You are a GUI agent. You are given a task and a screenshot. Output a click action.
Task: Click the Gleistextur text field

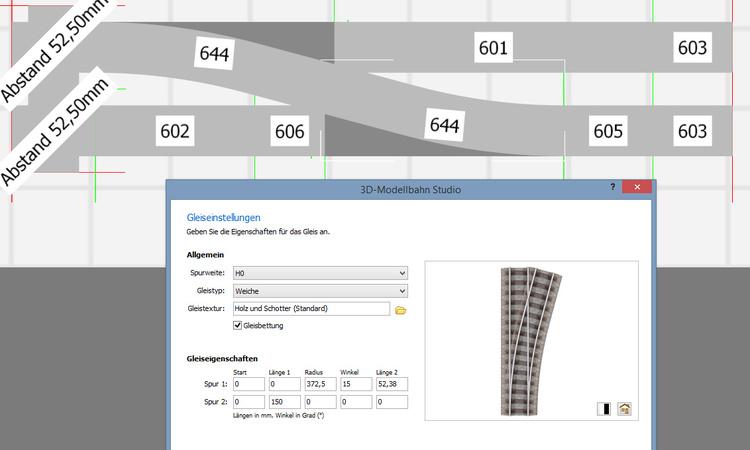(x=310, y=309)
